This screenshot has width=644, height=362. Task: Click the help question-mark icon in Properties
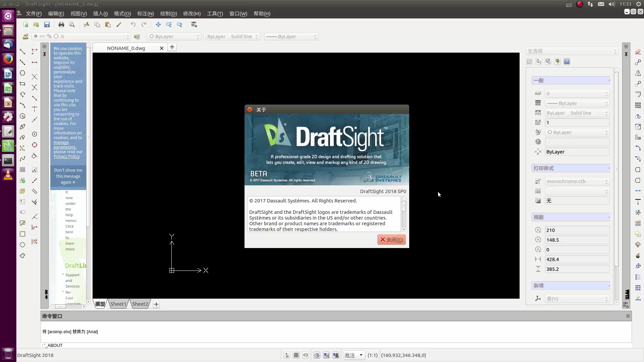567,61
